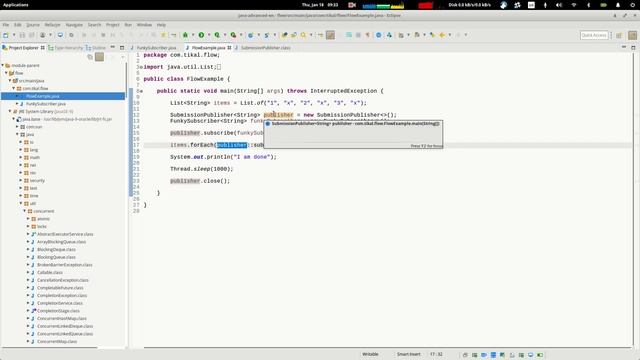Image resolution: width=640 pixels, height=360 pixels.
Task: Click the Smart Insert status bar entry
Action: [x=409, y=354]
